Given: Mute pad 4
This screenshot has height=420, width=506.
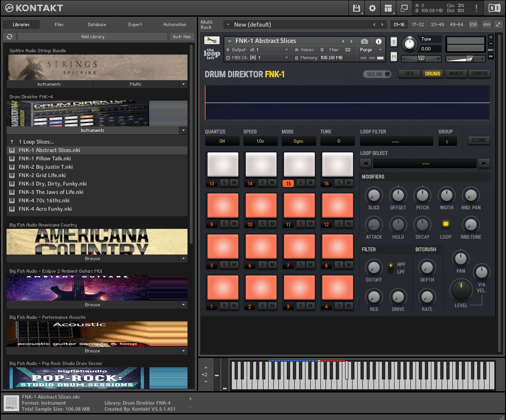Looking at the screenshot, I should tap(349, 306).
